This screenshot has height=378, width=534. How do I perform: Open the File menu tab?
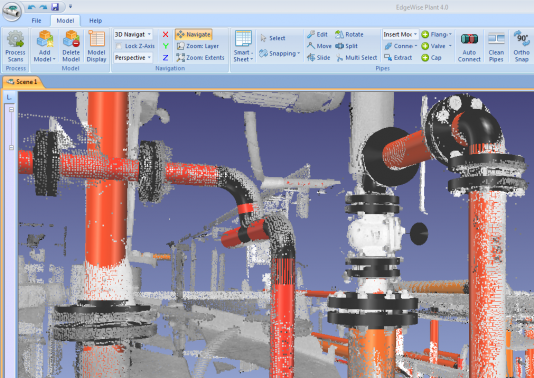click(36, 20)
